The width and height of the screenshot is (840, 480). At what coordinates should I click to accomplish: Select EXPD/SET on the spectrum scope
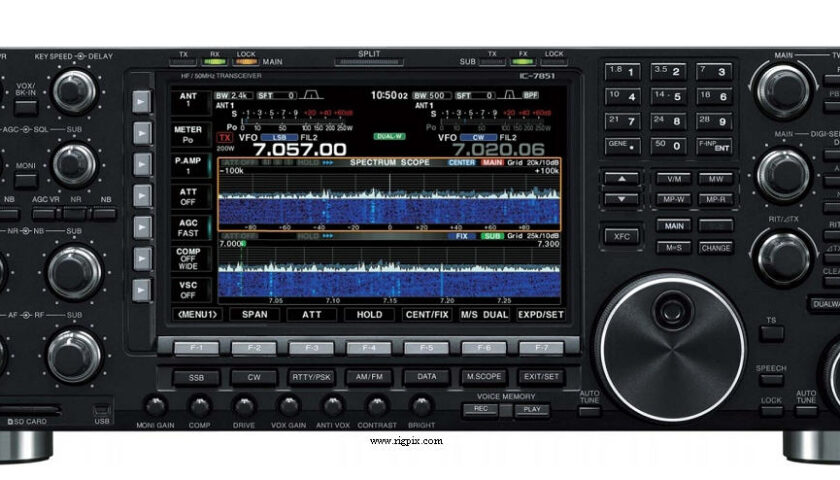pos(539,313)
